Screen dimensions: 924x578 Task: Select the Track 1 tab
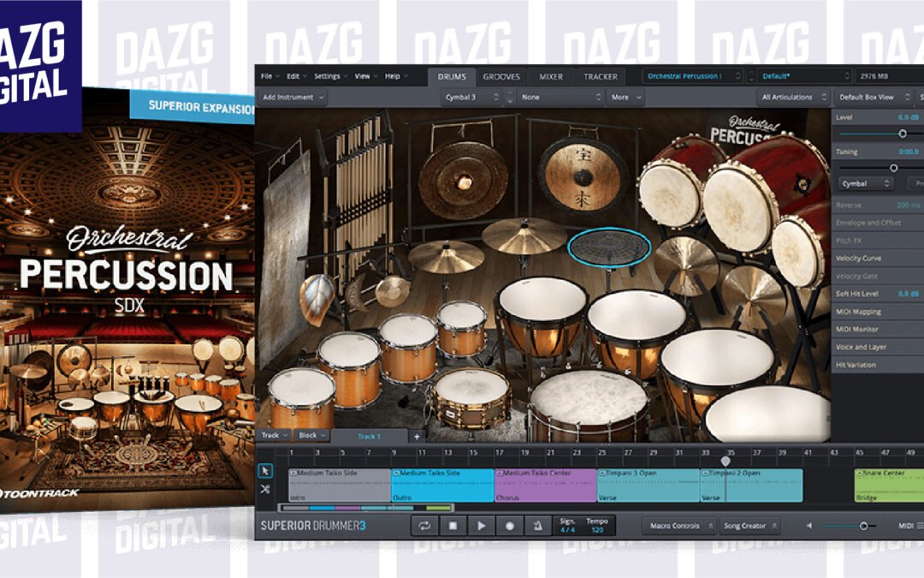pos(369,437)
